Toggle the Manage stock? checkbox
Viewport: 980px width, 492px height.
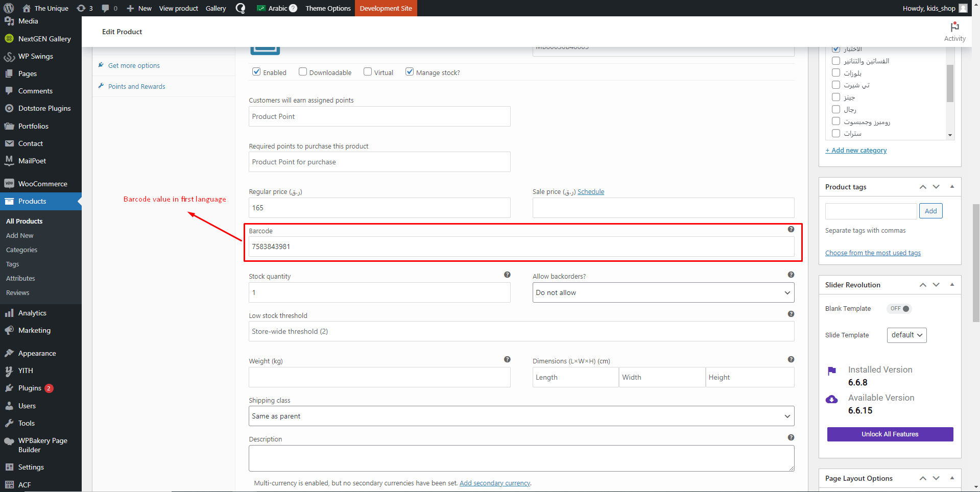410,72
